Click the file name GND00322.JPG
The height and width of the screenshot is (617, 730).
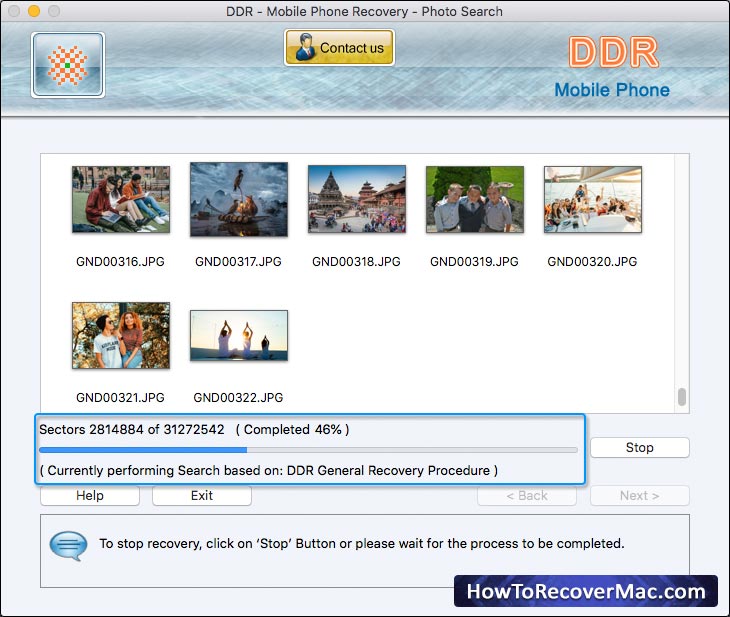(238, 398)
